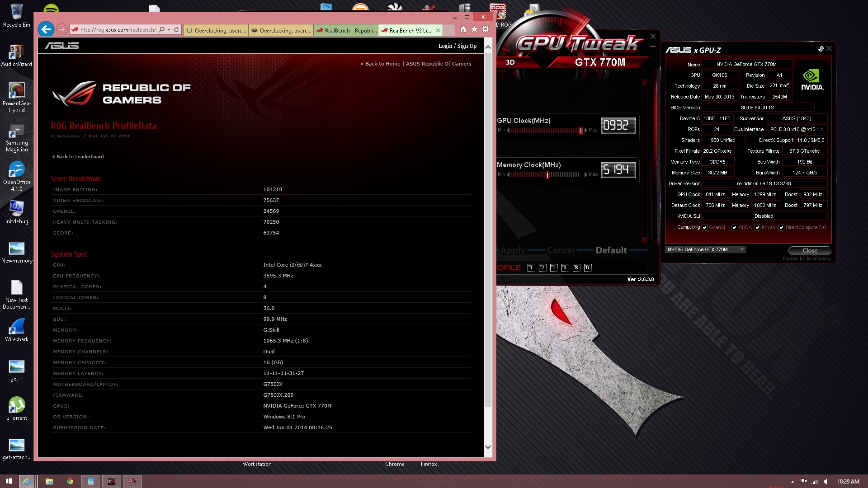This screenshot has height=488, width=868.
Task: Switch to GPU Tweak taskbar item
Action: (132, 481)
